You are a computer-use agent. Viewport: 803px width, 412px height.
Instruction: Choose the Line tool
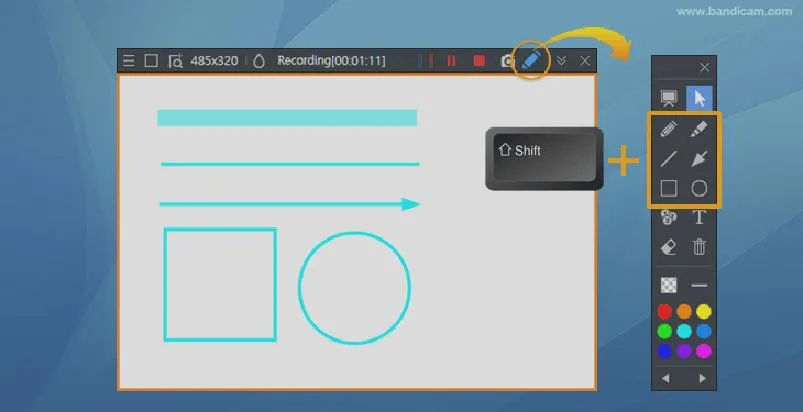(x=668, y=159)
